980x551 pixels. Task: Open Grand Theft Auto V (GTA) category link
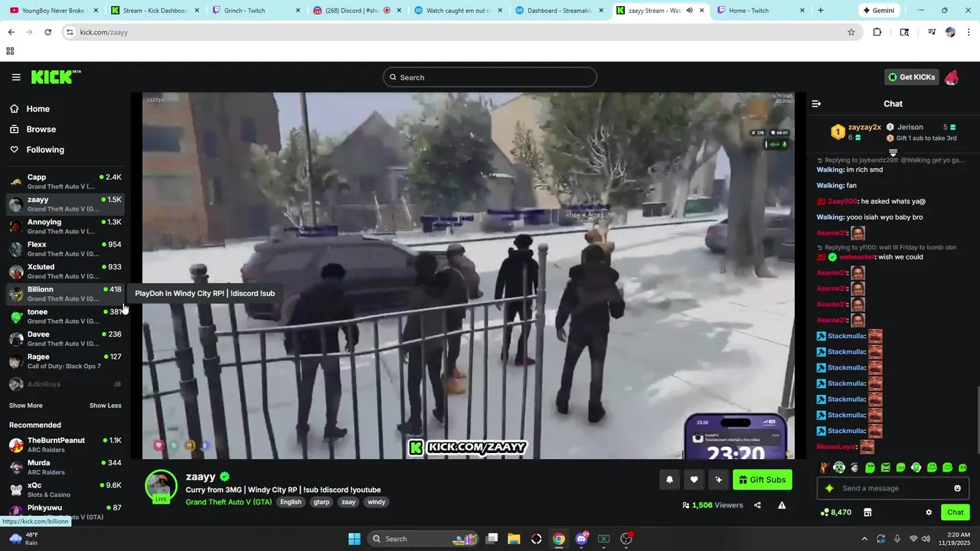[228, 502]
